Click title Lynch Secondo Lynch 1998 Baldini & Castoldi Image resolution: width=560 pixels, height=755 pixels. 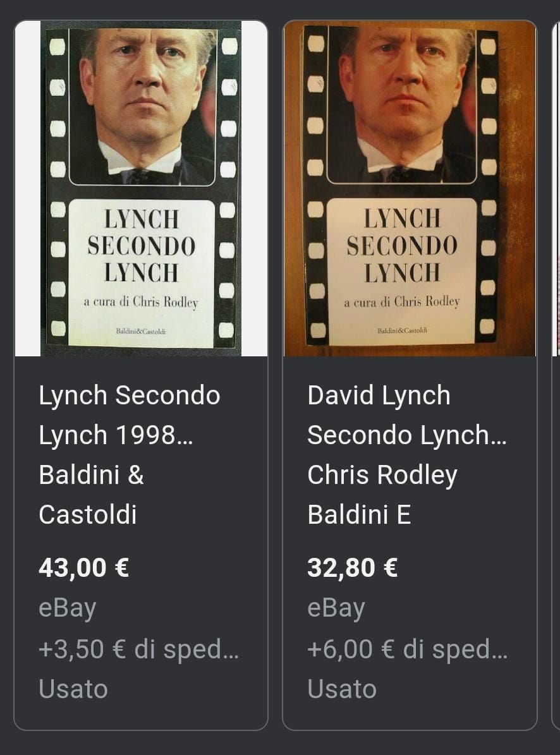[x=130, y=454]
